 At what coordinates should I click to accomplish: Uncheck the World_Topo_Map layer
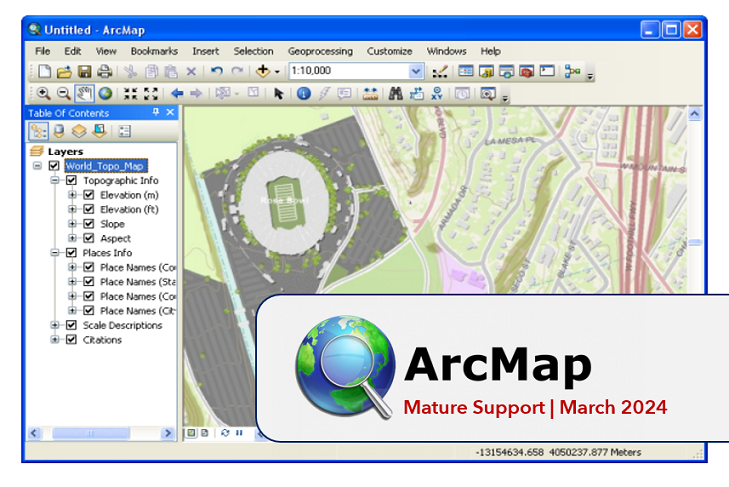[54, 166]
